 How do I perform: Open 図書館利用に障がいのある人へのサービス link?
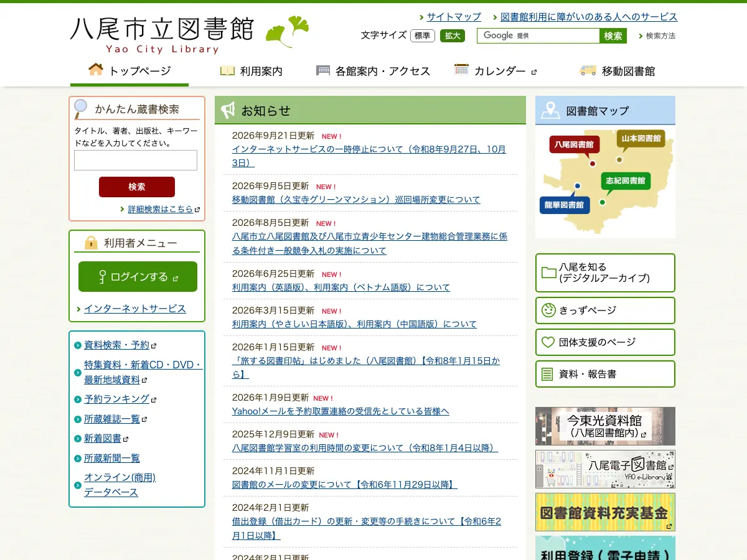(589, 17)
